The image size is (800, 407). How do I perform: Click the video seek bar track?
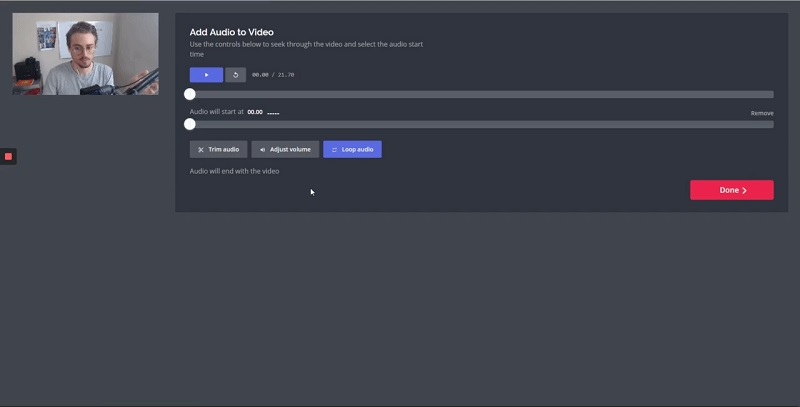(480, 94)
